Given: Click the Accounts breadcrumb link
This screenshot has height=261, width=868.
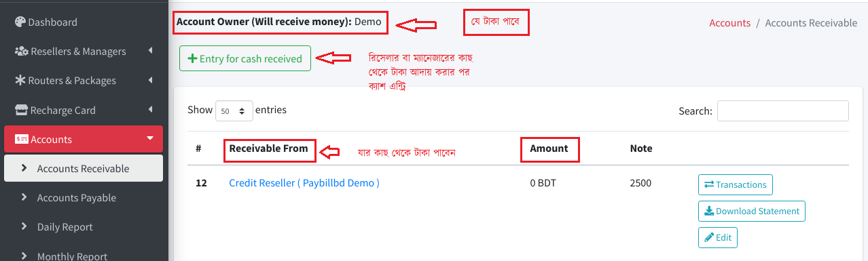Looking at the screenshot, I should (x=729, y=23).
